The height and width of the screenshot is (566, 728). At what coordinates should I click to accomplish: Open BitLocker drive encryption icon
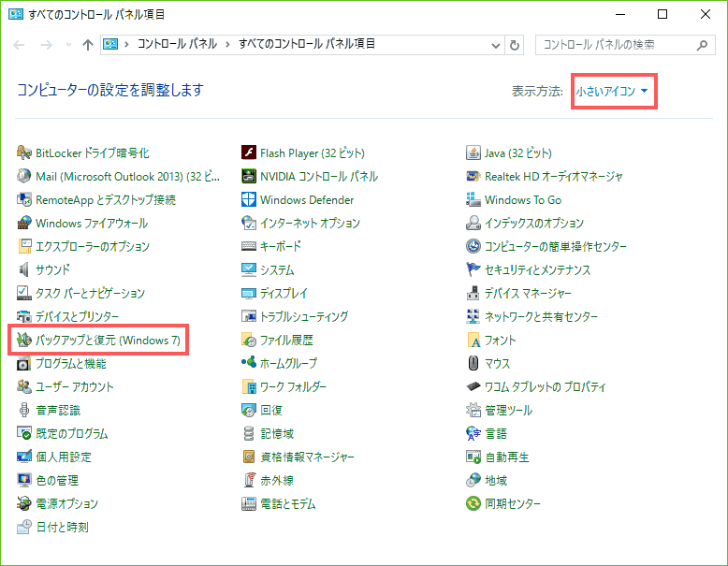point(24,152)
